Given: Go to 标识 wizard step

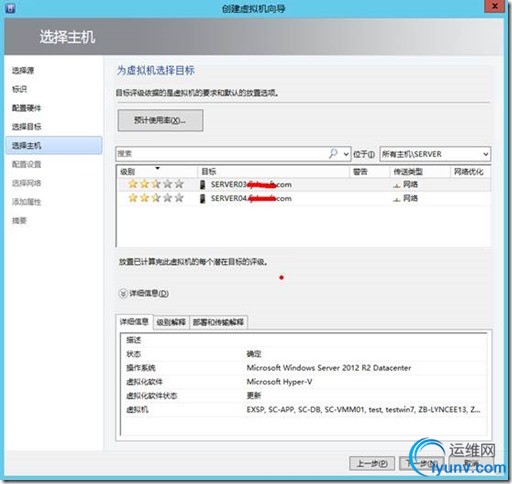Looking at the screenshot, I should pyautogui.click(x=19, y=89).
